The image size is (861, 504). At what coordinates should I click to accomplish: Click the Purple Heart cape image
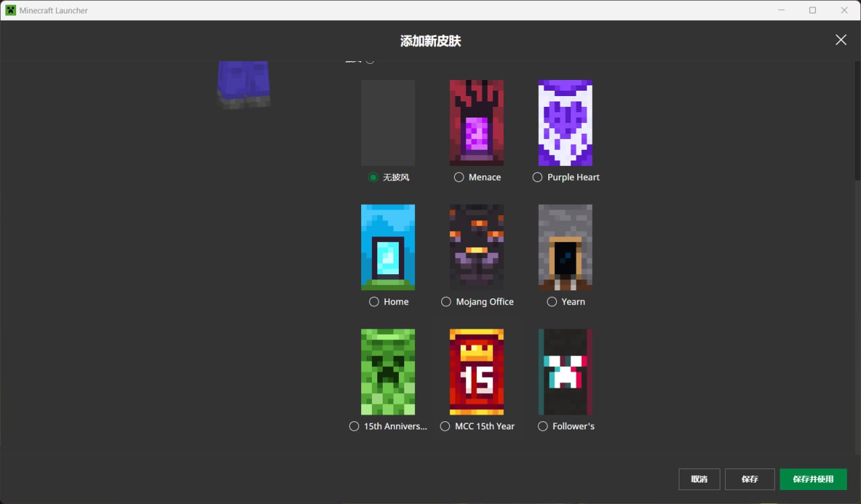565,123
